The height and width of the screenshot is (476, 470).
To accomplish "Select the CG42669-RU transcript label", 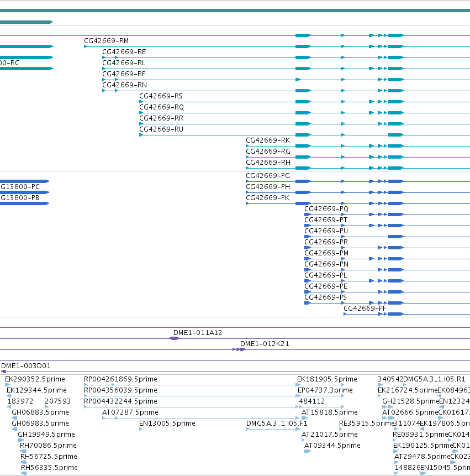I will pyautogui.click(x=161, y=129).
